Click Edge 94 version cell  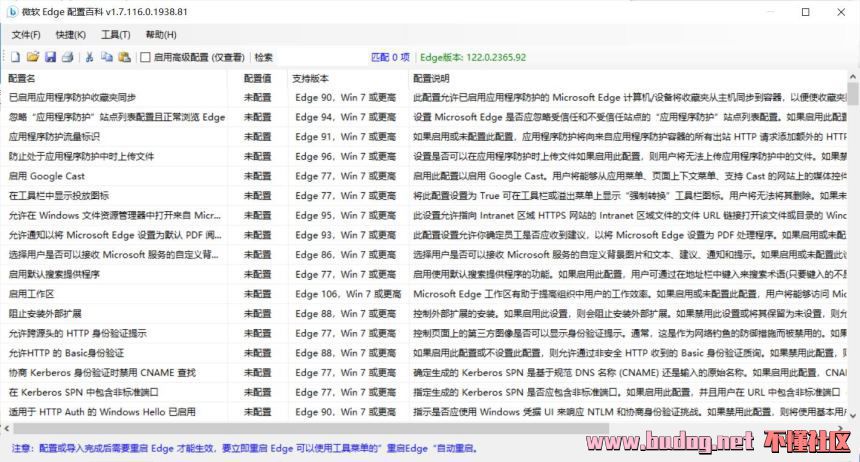tap(345, 117)
